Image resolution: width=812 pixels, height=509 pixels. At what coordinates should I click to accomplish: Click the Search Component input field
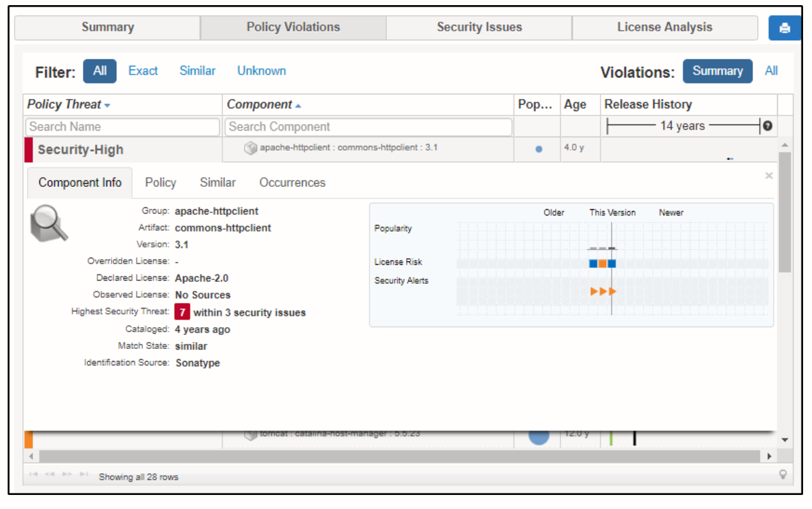[x=368, y=127]
